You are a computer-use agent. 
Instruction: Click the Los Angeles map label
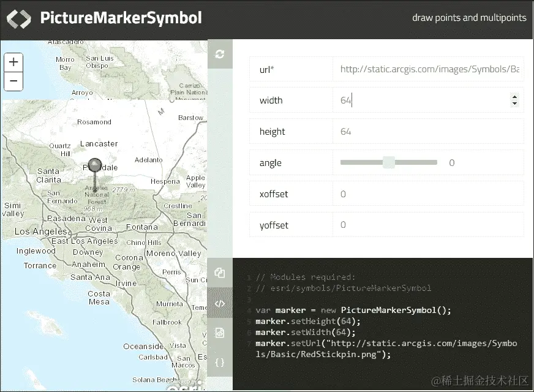[40, 232]
